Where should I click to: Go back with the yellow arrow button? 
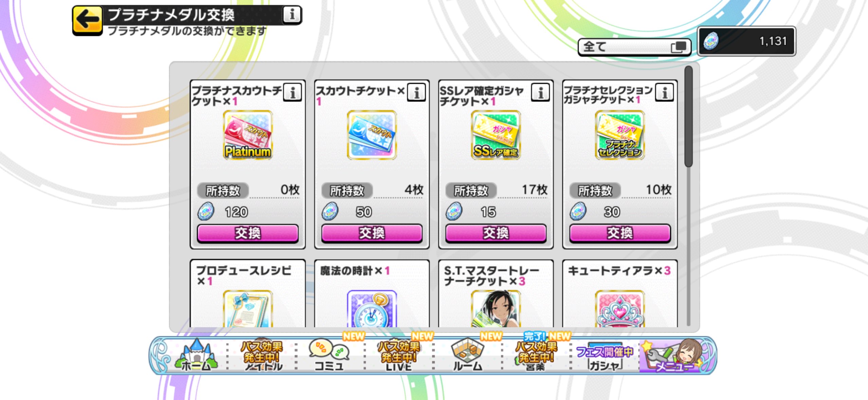(87, 20)
